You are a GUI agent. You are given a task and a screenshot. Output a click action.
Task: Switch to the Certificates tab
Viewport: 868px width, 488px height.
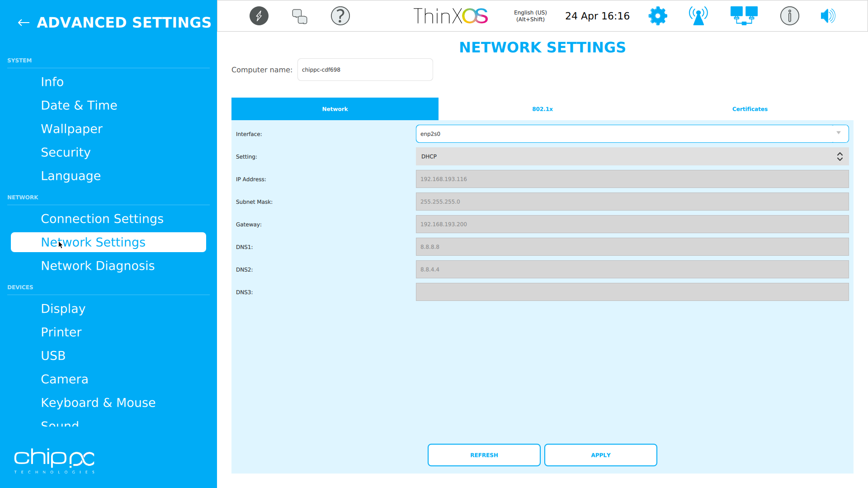(750, 109)
